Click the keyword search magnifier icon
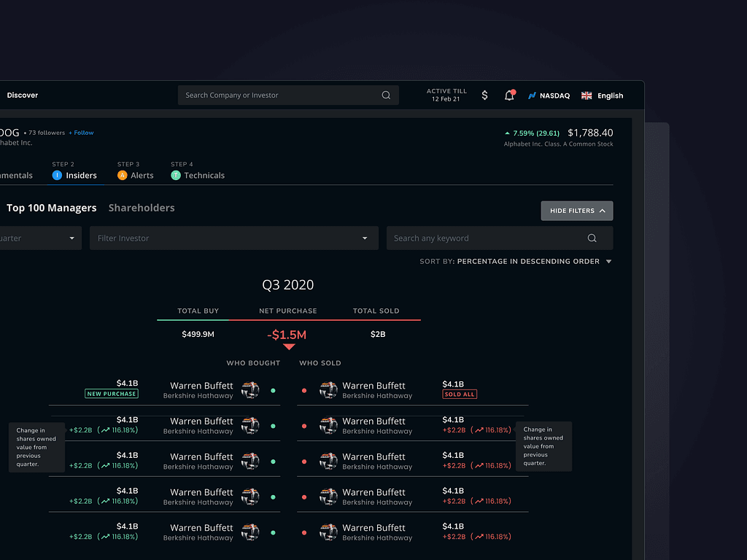Viewport: 747px width, 560px height. (592, 238)
